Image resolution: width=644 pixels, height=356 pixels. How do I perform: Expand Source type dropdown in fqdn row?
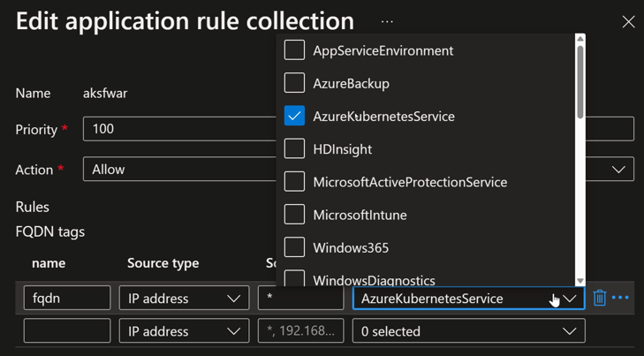pyautogui.click(x=184, y=299)
